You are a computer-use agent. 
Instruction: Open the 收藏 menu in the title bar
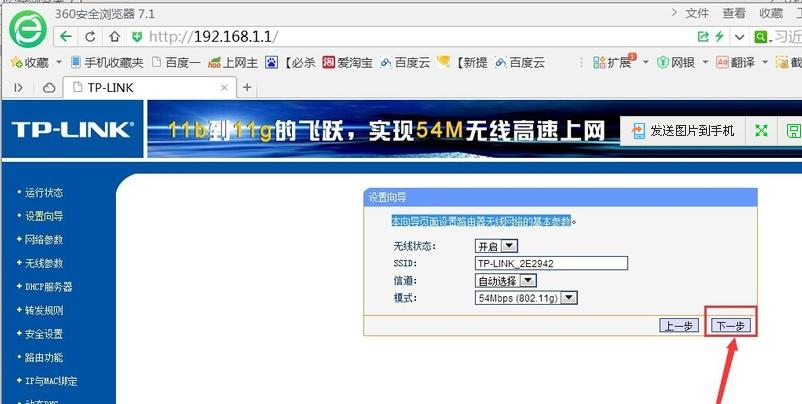771,13
